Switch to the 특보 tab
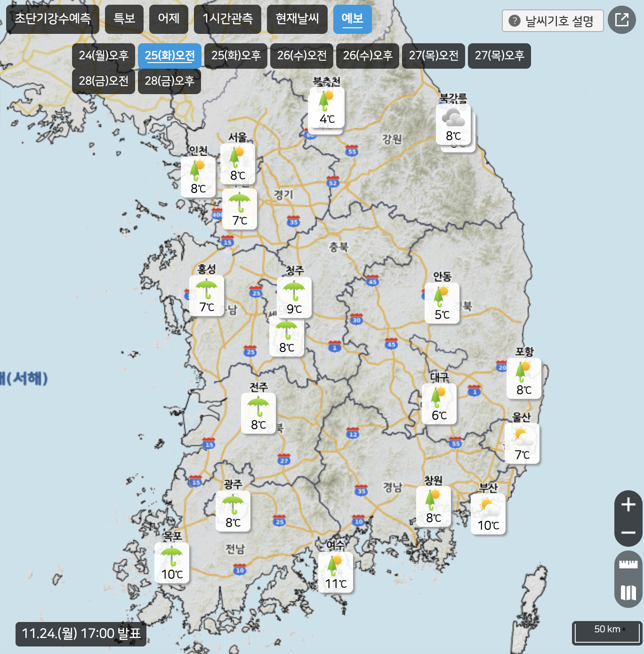Image resolution: width=644 pixels, height=654 pixels. tap(124, 19)
